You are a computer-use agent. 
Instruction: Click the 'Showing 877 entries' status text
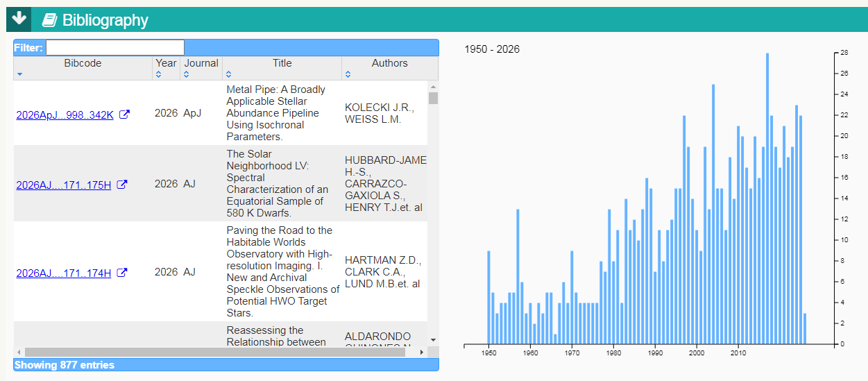pos(65,365)
